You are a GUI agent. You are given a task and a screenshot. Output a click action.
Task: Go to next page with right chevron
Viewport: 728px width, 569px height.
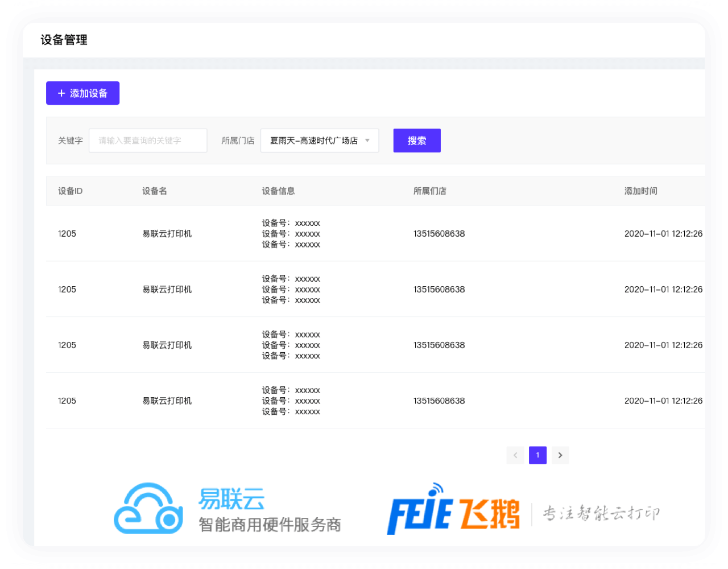[x=560, y=455]
